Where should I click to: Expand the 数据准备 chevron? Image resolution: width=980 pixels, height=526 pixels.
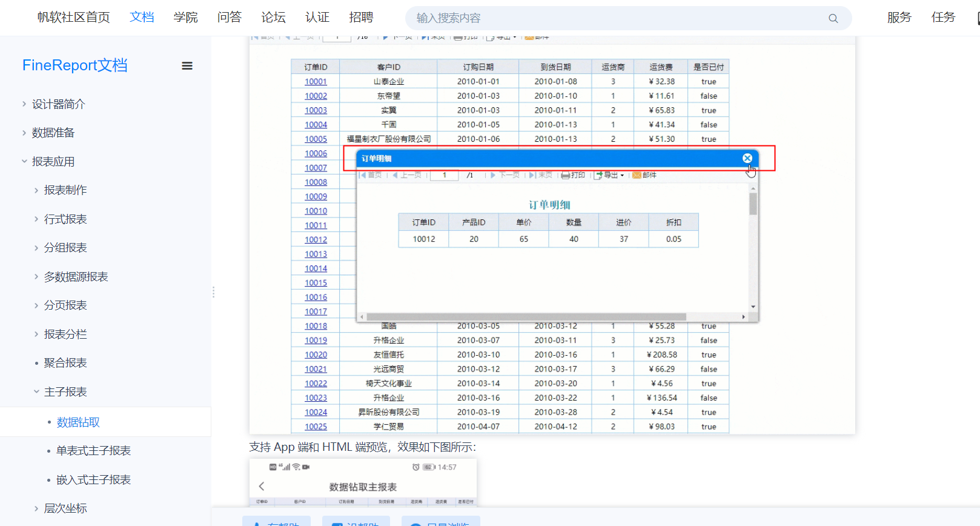click(x=24, y=133)
